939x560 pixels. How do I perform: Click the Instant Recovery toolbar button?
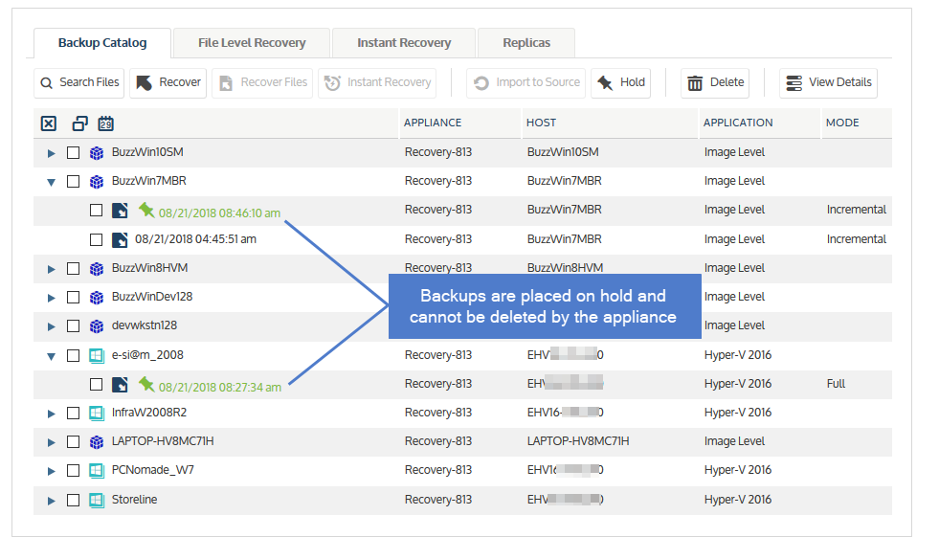tap(377, 82)
